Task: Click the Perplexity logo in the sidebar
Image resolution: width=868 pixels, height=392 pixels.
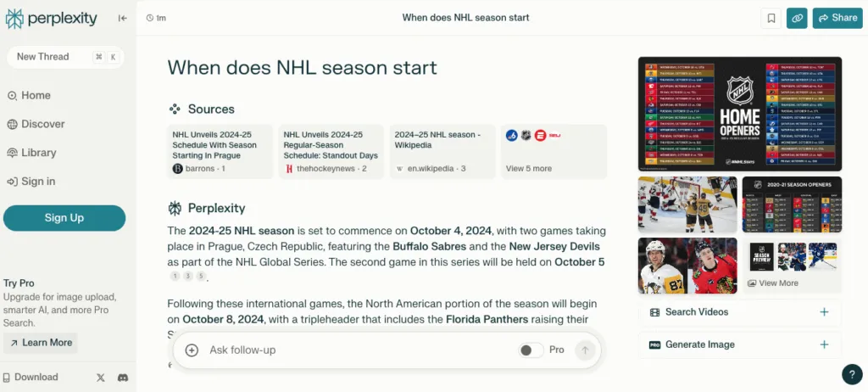Action: coord(51,19)
